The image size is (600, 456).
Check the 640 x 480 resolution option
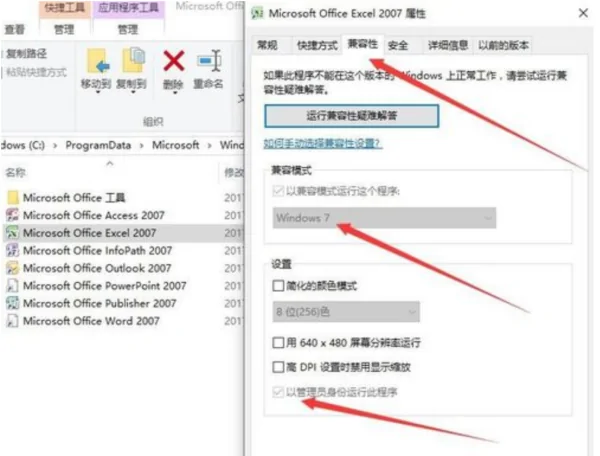point(278,342)
